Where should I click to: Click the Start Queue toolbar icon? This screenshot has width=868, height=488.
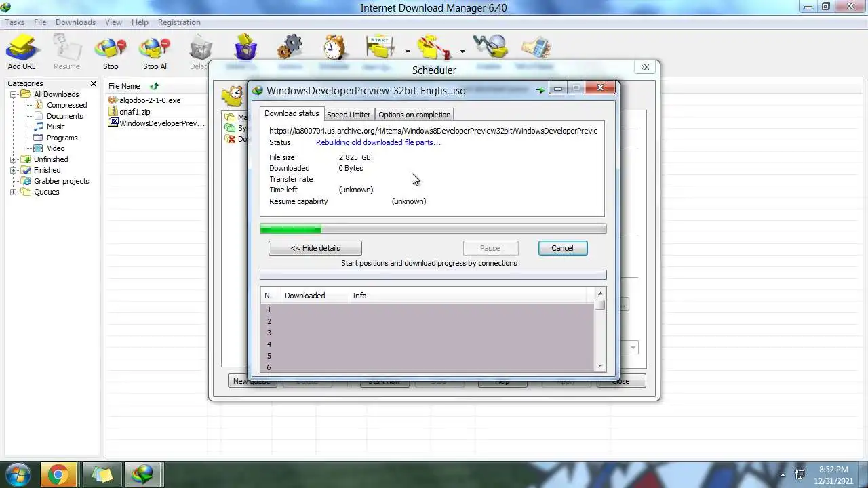click(x=381, y=47)
